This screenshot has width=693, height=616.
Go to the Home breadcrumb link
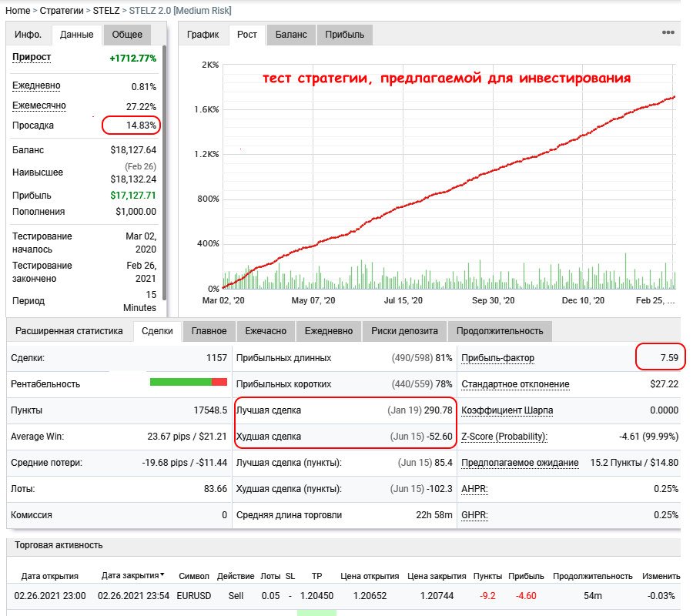18,11
